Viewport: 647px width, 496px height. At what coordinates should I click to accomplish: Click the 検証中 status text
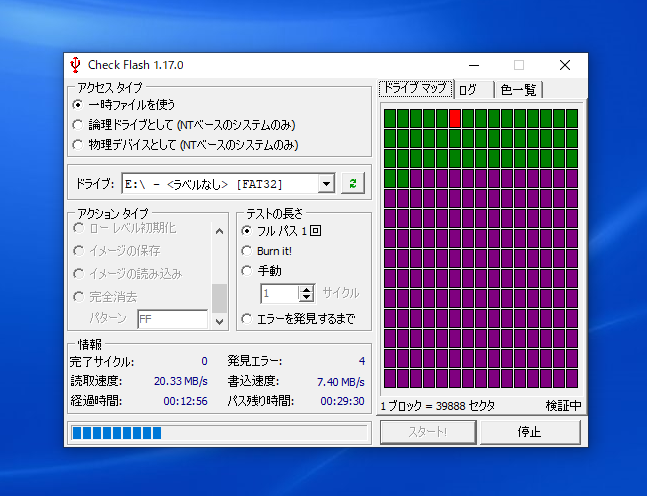[x=563, y=406]
